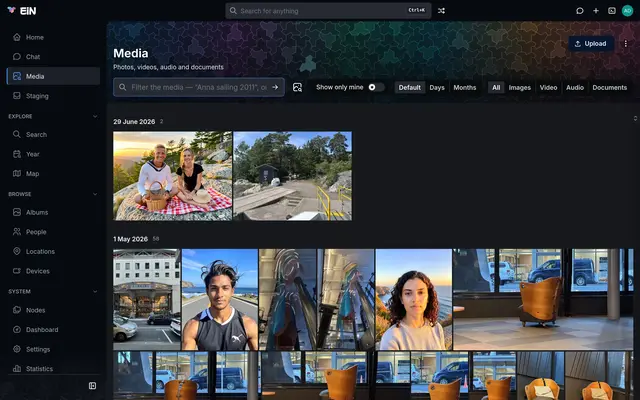The width and height of the screenshot is (640, 400).
Task: Open the Media more options menu
Action: 625,44
